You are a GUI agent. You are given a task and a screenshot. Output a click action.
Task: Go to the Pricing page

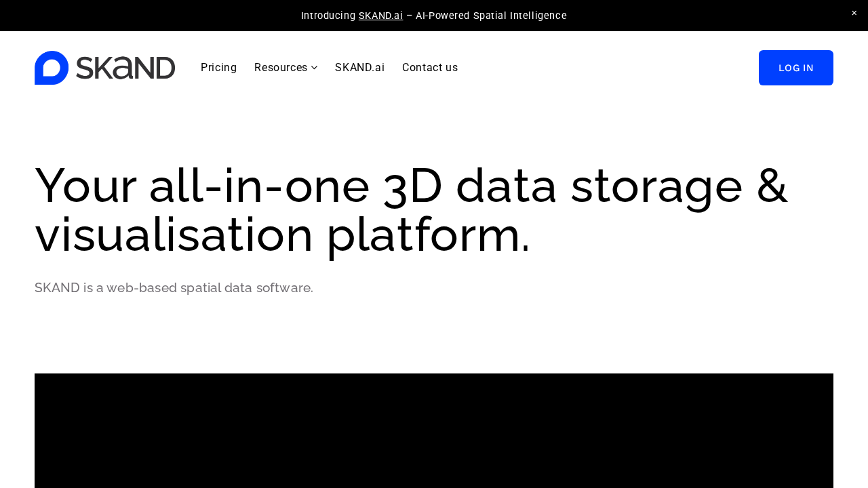pyautogui.click(x=218, y=68)
